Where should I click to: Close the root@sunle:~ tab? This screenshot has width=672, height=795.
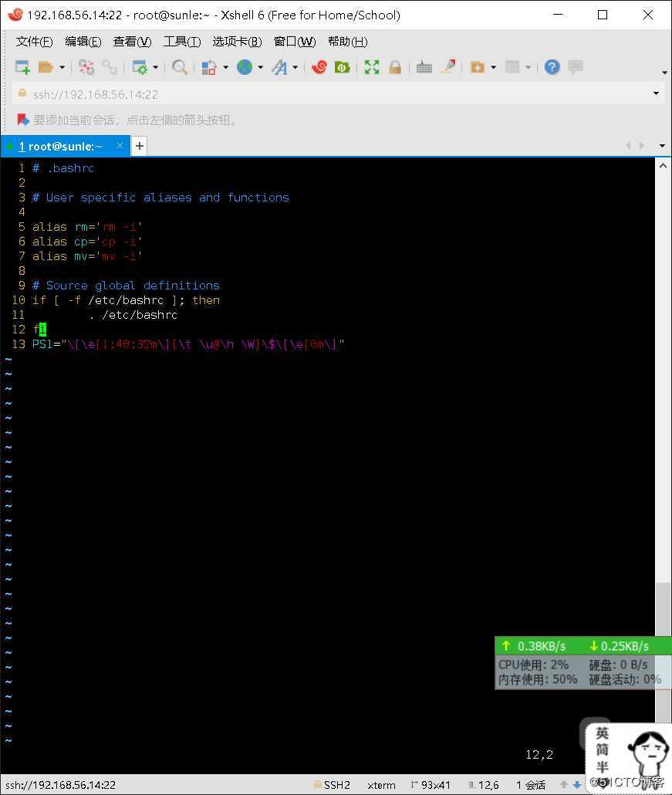coord(120,146)
